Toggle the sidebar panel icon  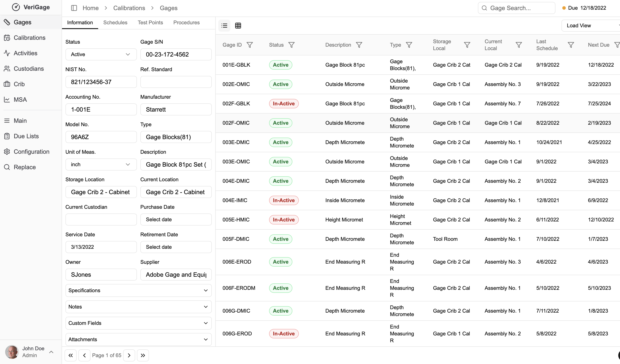point(74,8)
